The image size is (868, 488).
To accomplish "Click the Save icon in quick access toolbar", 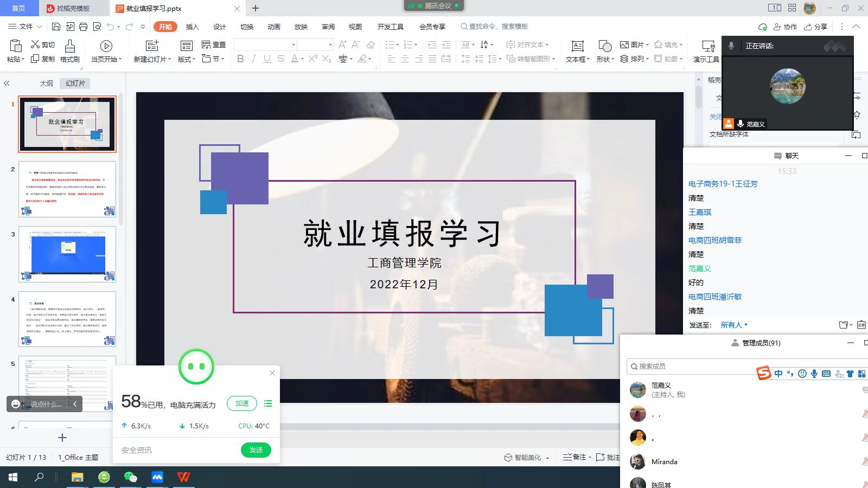I will 56,27.
